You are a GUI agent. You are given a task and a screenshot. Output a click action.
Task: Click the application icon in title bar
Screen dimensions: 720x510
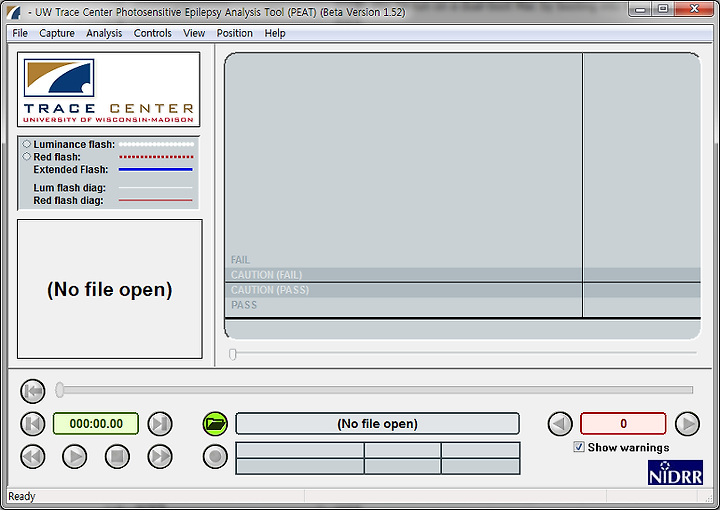[x=14, y=12]
